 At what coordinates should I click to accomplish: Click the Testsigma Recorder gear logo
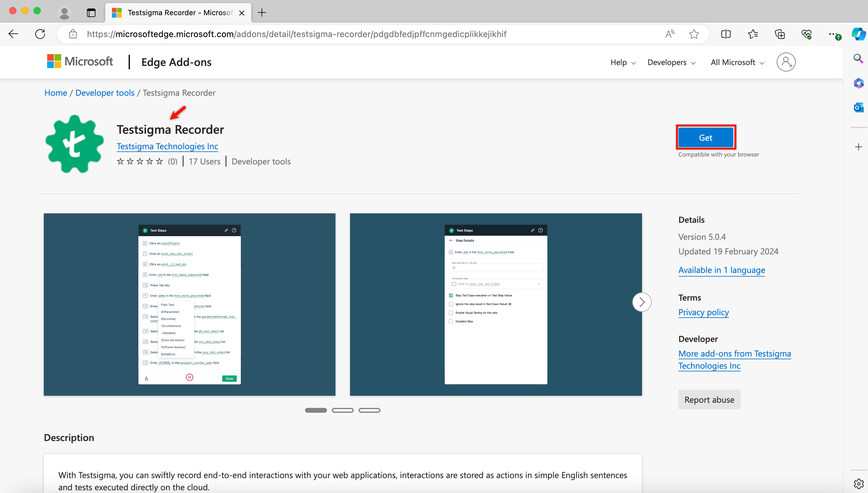(x=75, y=144)
